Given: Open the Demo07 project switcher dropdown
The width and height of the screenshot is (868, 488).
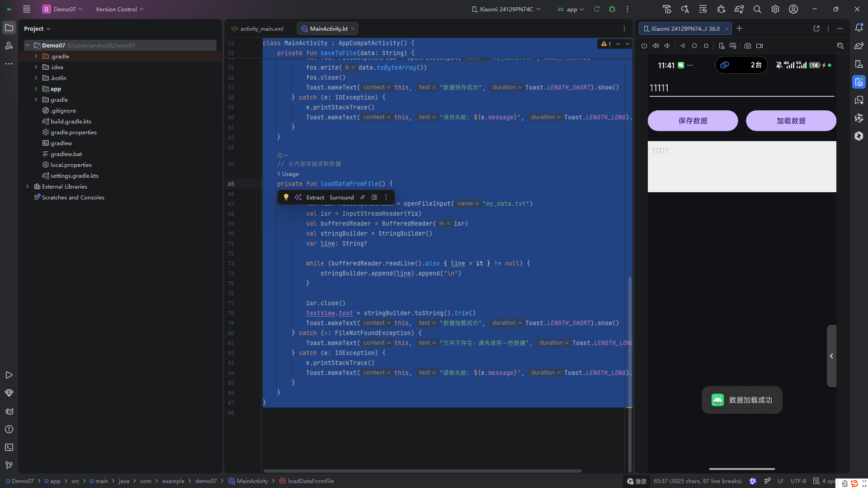Looking at the screenshot, I should (x=62, y=9).
